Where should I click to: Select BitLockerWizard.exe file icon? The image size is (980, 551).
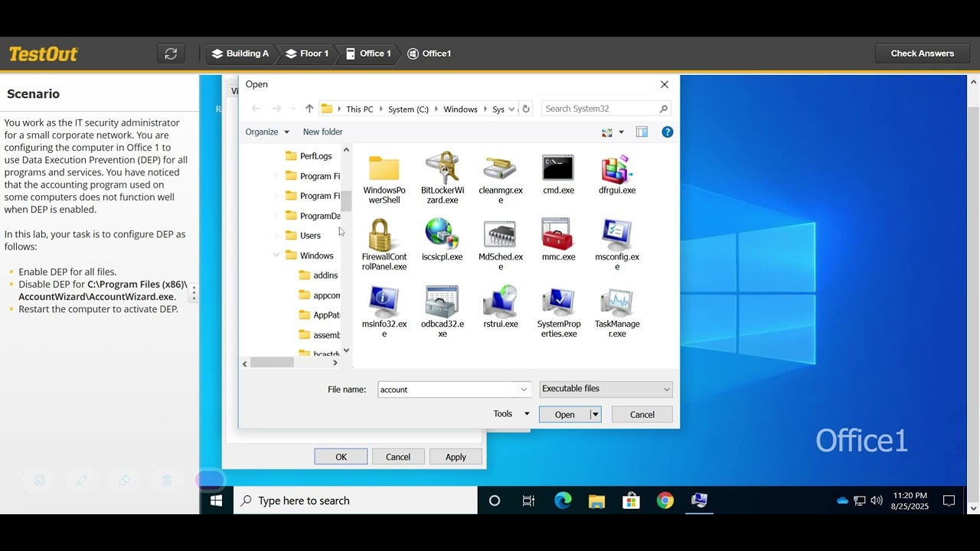tap(442, 168)
